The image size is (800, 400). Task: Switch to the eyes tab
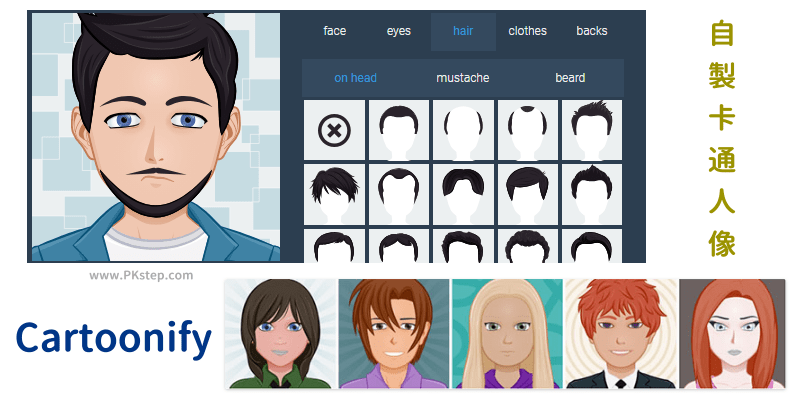pyautogui.click(x=398, y=31)
